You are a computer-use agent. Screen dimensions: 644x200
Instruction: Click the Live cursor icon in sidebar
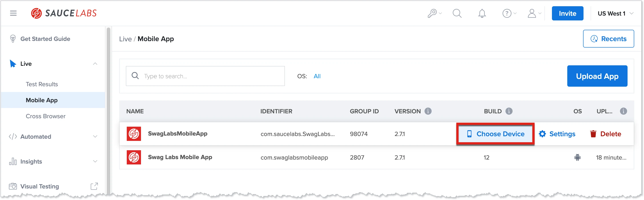[13, 64]
